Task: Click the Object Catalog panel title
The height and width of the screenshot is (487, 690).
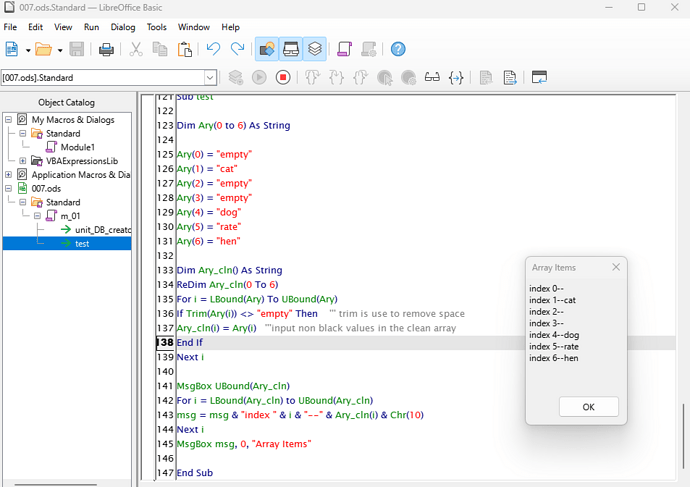Action: [66, 102]
